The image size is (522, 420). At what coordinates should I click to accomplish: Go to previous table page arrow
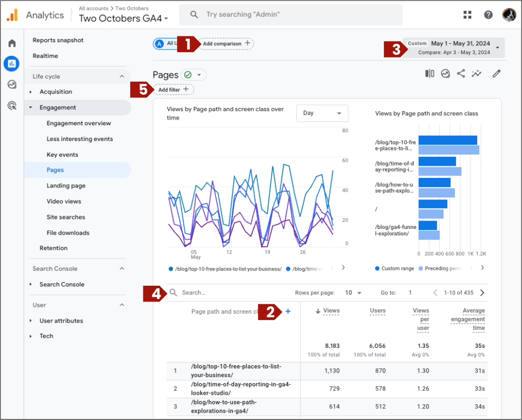point(435,293)
